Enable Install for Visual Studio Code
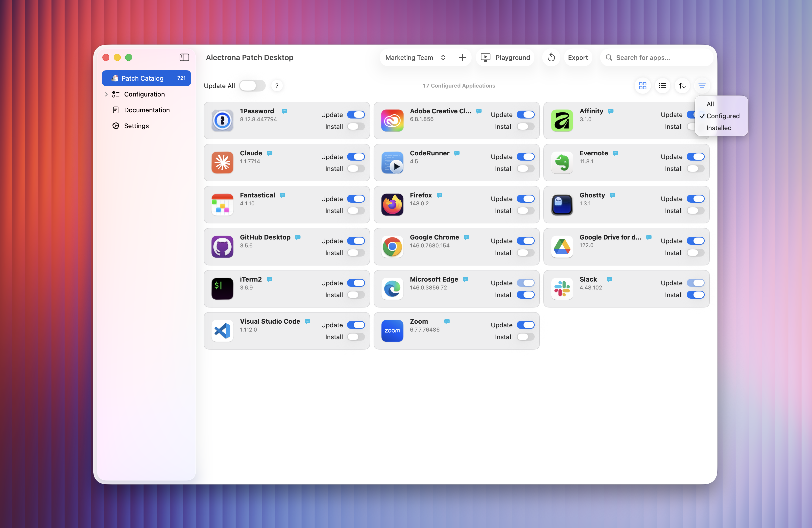 coord(356,337)
